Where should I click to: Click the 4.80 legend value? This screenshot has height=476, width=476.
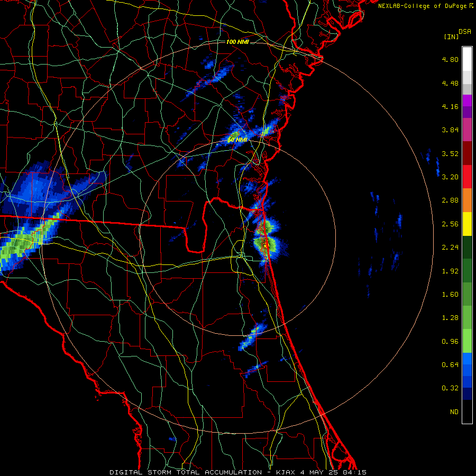point(450,59)
